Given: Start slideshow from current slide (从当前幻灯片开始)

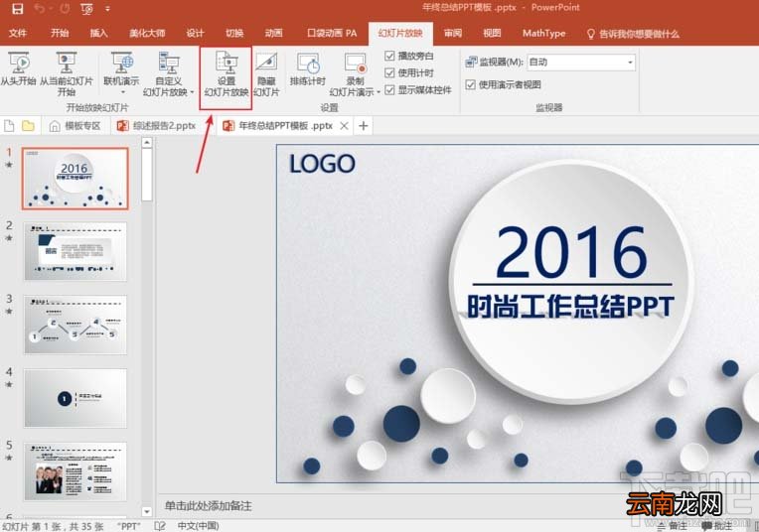Looking at the screenshot, I should (x=66, y=74).
